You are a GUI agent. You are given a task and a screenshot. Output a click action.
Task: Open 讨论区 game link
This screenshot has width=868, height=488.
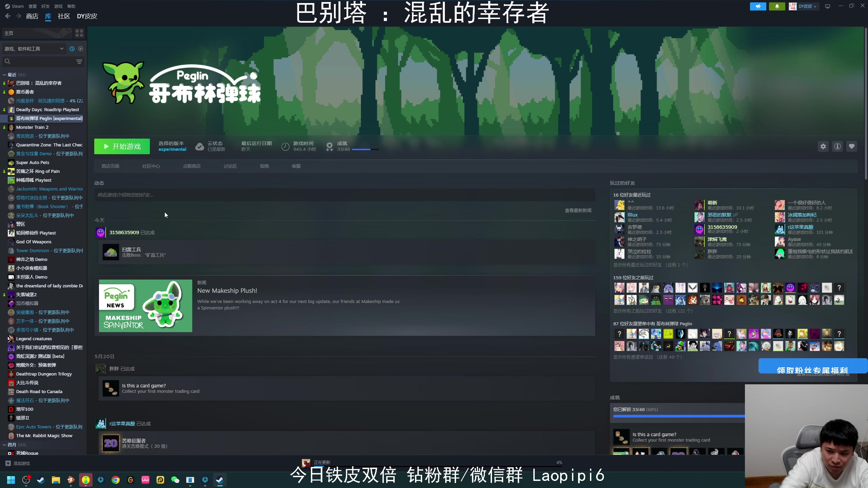point(230,166)
